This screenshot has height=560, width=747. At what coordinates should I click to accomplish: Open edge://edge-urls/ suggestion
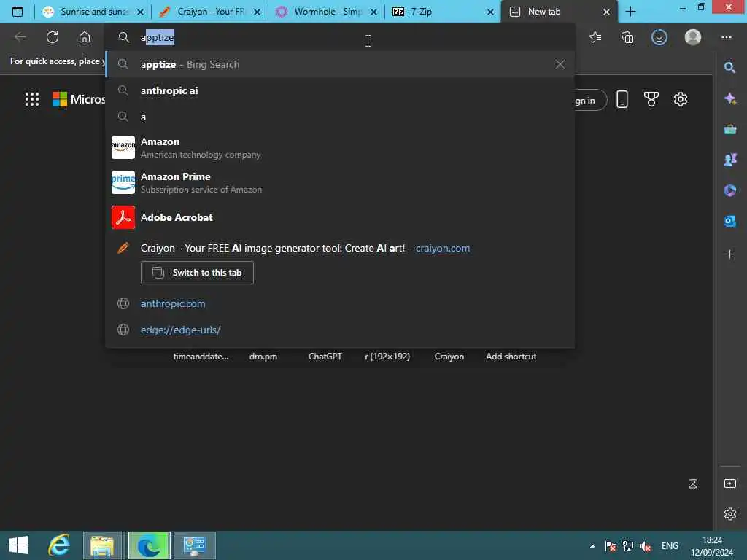tap(340, 330)
